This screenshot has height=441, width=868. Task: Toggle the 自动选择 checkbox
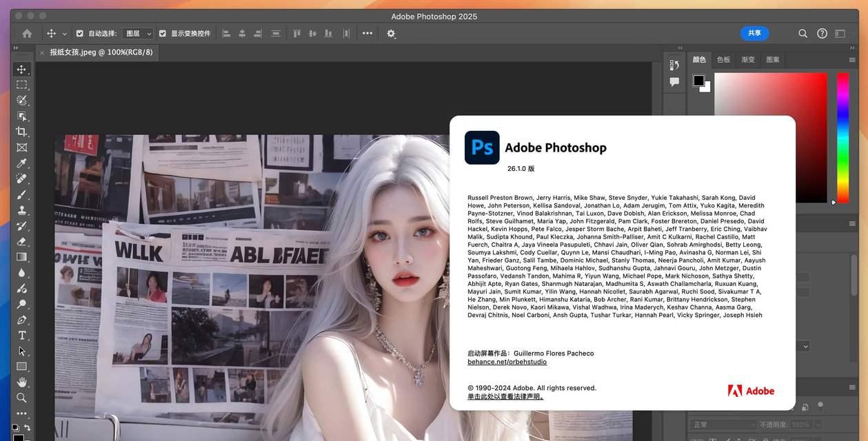(79, 33)
